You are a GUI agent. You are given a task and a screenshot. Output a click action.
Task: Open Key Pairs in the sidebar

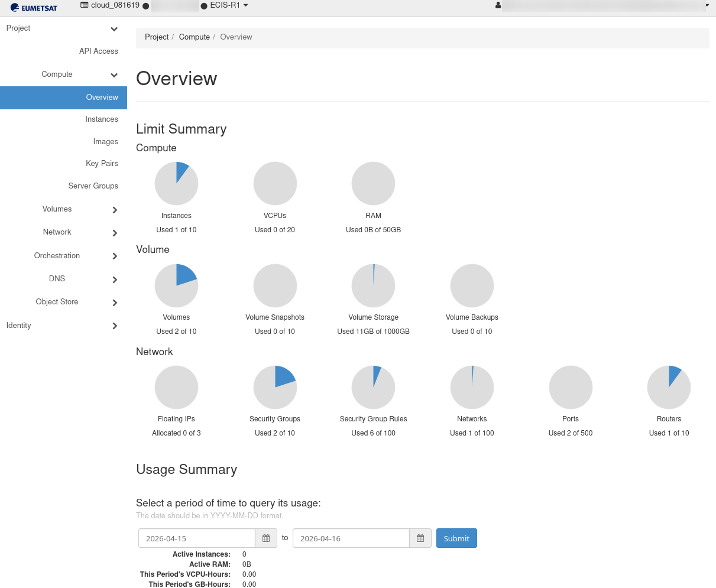pyautogui.click(x=102, y=164)
